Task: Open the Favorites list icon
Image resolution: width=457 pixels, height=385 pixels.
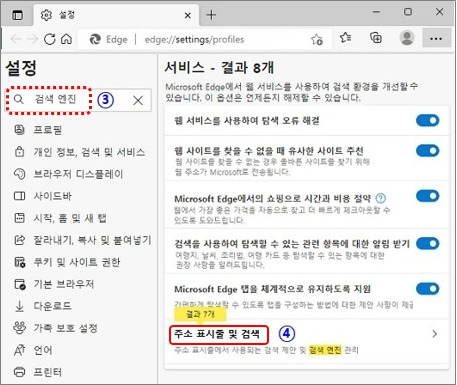Action: pos(346,38)
